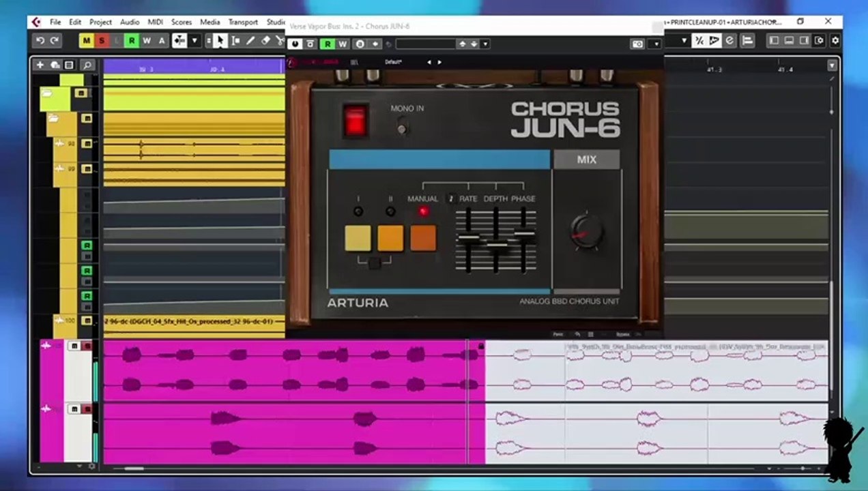
Task: Click the copy A to B arrow icon
Action: click(375, 44)
